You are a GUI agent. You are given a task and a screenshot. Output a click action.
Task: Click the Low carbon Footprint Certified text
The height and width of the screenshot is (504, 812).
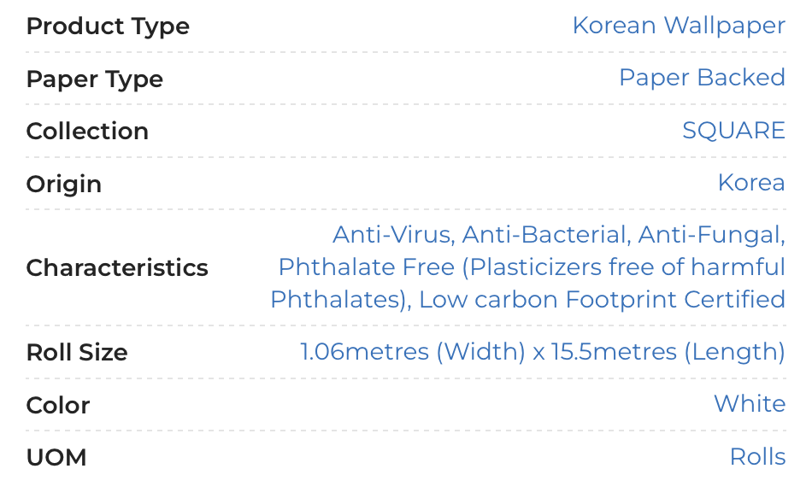coord(602,300)
